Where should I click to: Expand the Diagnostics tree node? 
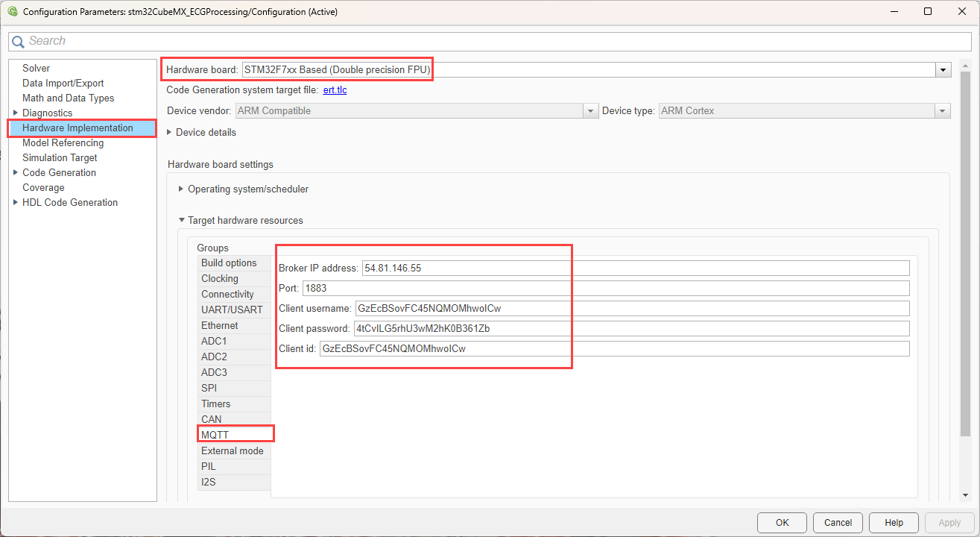[16, 113]
